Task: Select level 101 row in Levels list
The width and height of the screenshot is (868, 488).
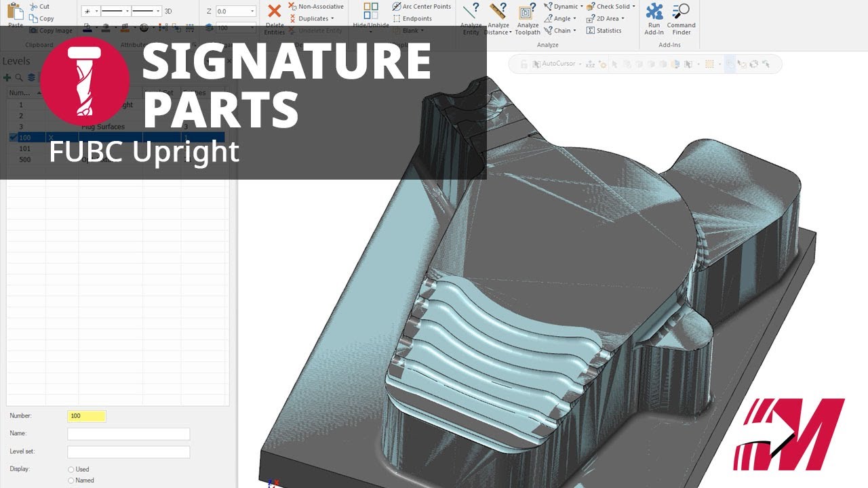Action: pyautogui.click(x=115, y=148)
